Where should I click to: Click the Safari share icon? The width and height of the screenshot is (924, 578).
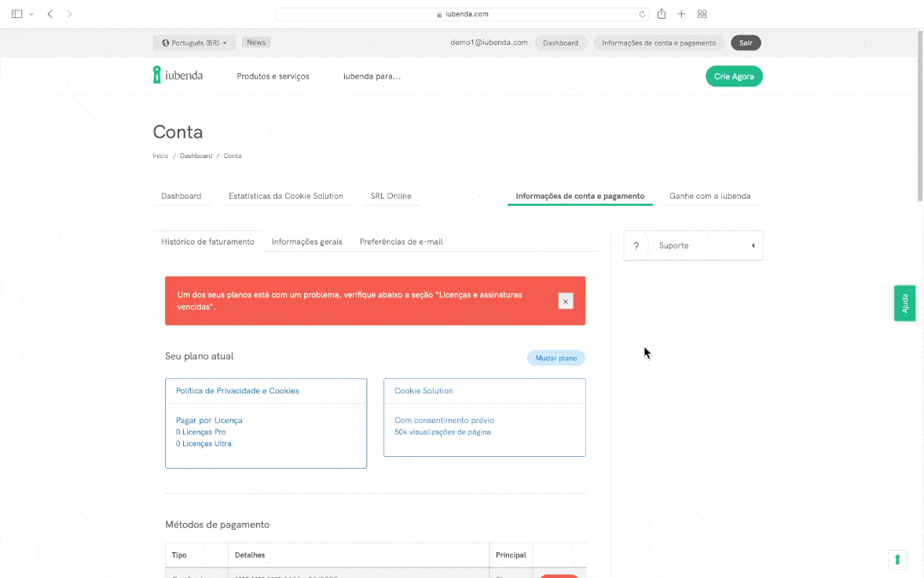662,14
